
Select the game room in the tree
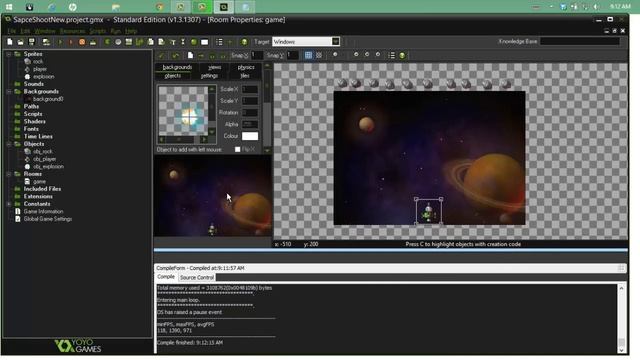(40, 182)
